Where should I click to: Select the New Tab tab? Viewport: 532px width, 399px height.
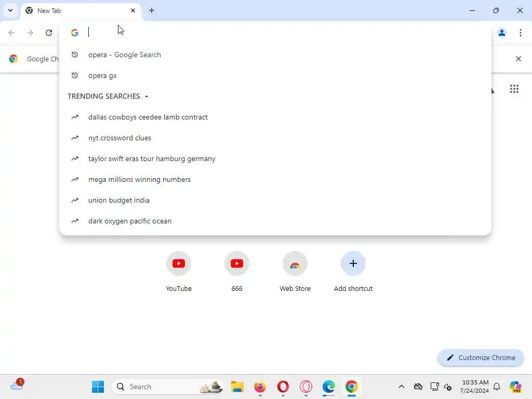(81, 11)
